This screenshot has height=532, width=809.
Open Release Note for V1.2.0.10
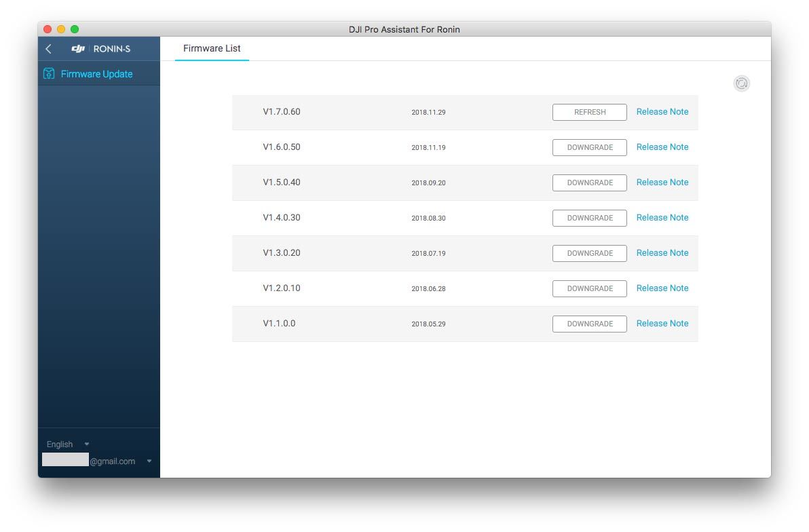click(x=662, y=288)
